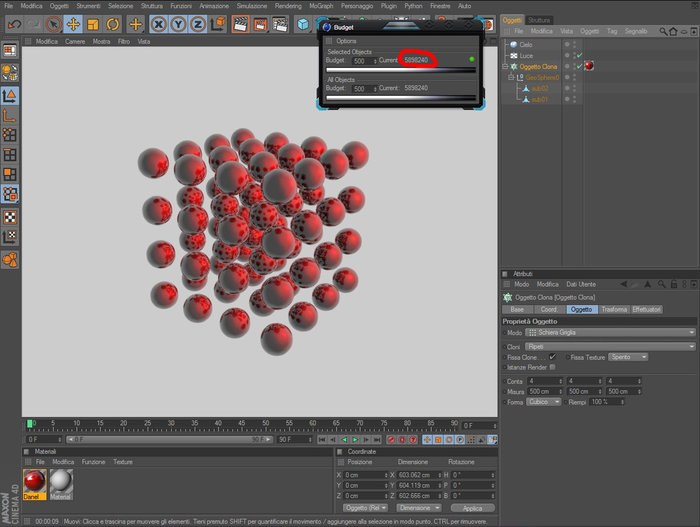Activate the Scale tool in the top toolbar

(93, 24)
